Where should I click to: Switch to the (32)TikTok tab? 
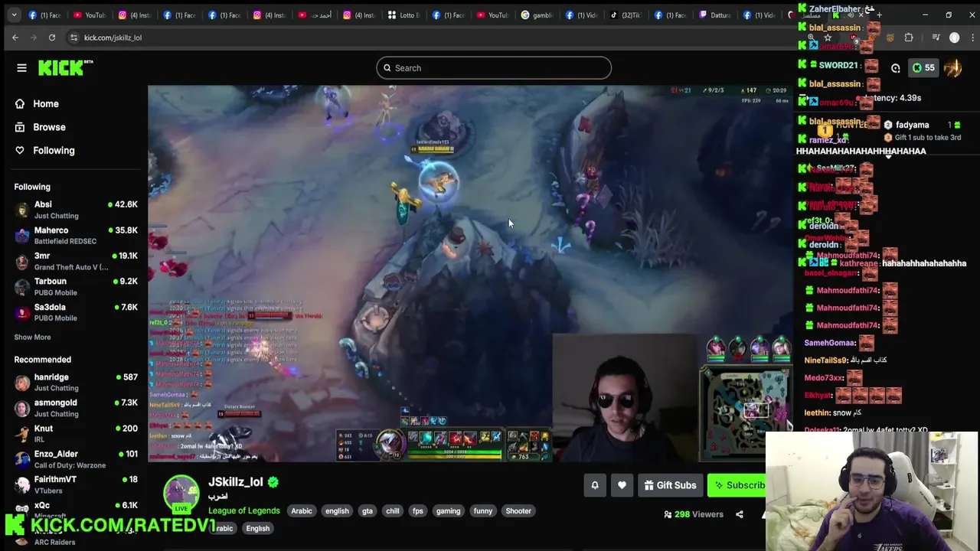click(628, 15)
